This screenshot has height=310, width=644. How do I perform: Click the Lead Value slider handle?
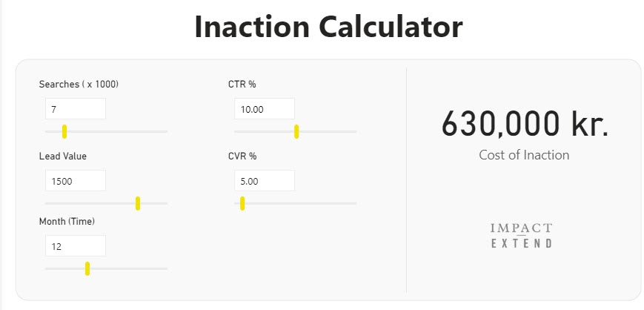pyautogui.click(x=138, y=203)
